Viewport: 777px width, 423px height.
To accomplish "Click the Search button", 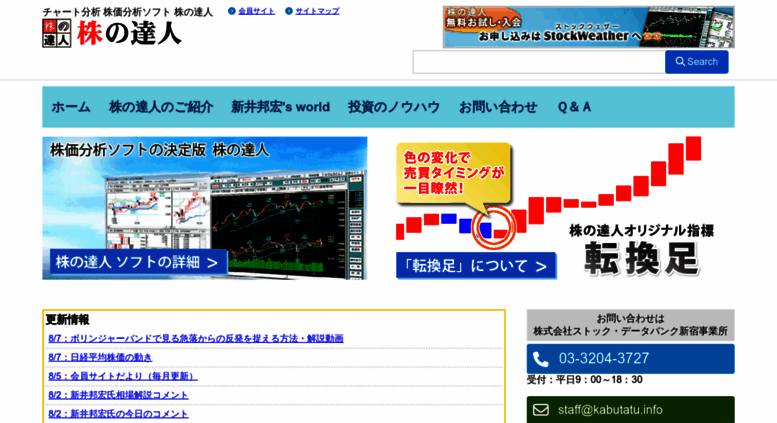I will (696, 62).
